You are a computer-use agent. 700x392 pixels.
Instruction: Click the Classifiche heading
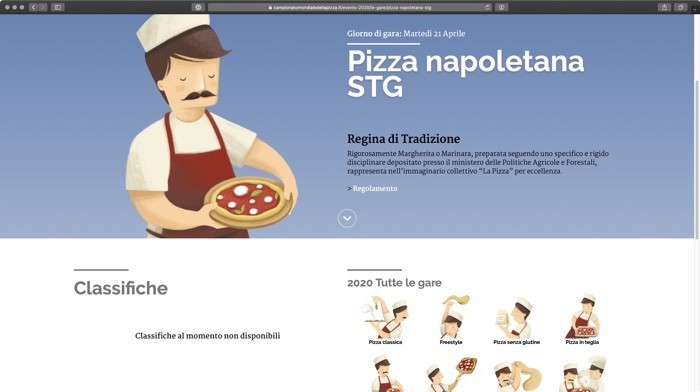[x=121, y=288]
